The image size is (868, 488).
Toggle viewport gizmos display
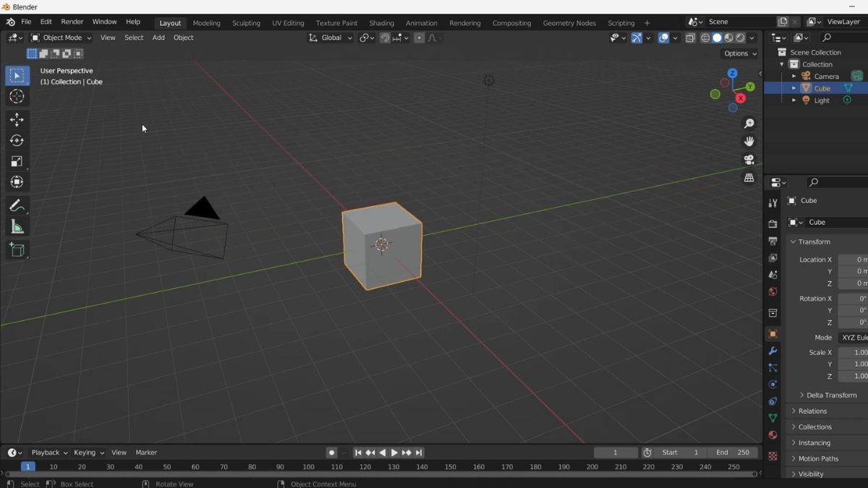(637, 38)
